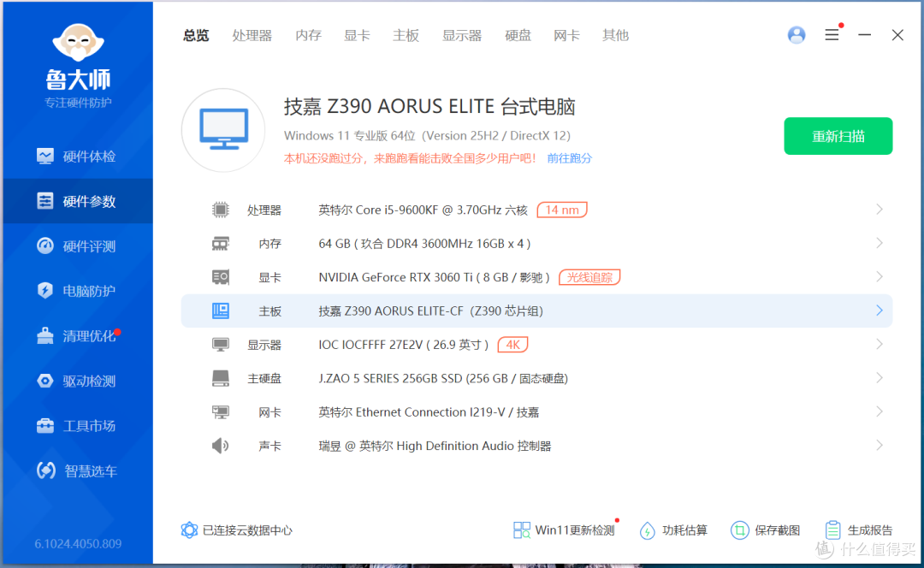Click the 网卡 network adapter icon
Viewport: 924px width, 568px height.
click(x=221, y=411)
